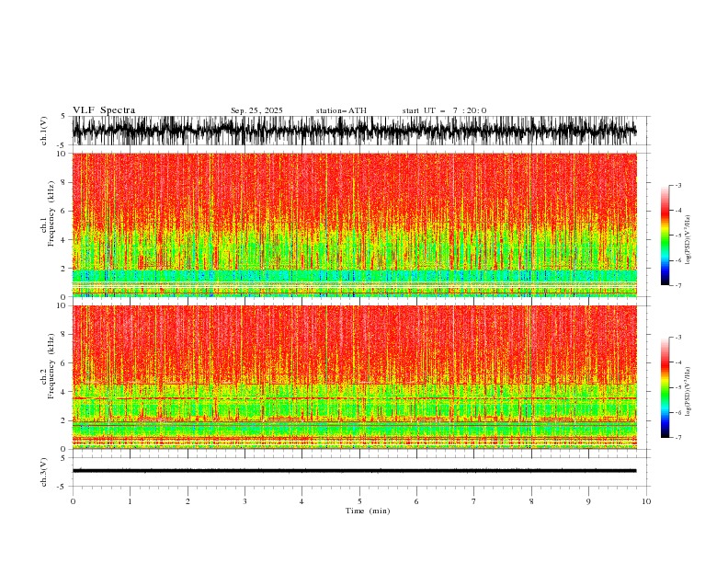The height and width of the screenshot is (563, 728).
Task: Click the ch.2 color scale bar
Action: click(665, 387)
